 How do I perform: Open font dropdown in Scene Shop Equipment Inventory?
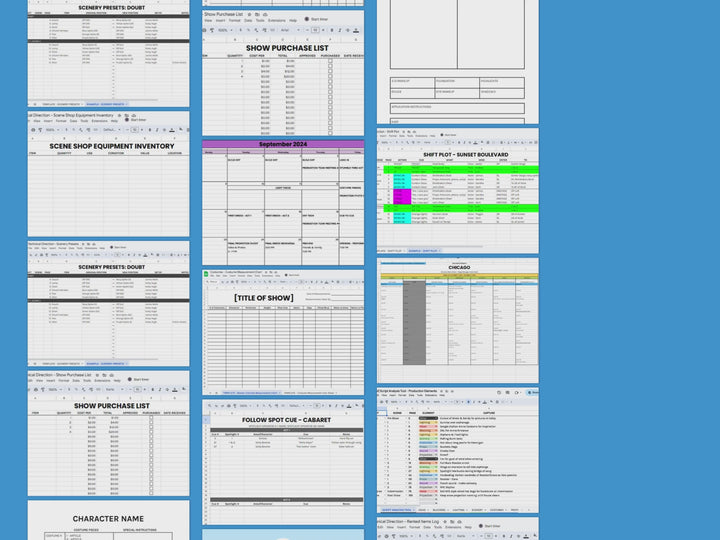click(109, 130)
